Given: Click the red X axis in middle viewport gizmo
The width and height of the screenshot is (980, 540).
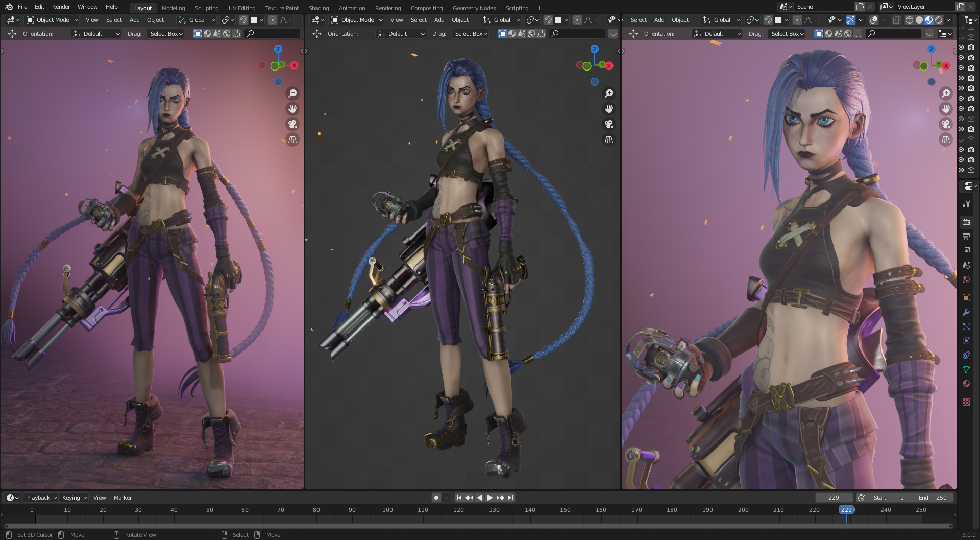Looking at the screenshot, I should coord(609,66).
